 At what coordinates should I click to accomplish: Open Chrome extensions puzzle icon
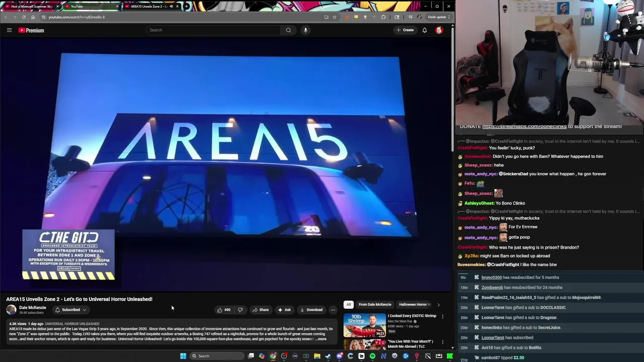coord(383,17)
